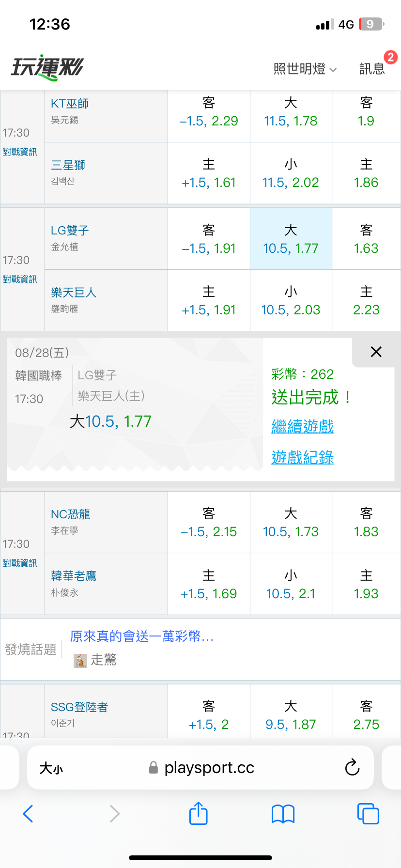Click the 繼續遊戲 link
The image size is (401, 868).
tap(303, 426)
